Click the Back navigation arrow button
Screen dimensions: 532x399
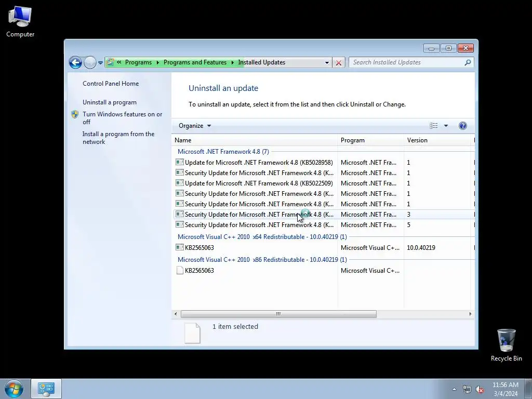pyautogui.click(x=75, y=62)
